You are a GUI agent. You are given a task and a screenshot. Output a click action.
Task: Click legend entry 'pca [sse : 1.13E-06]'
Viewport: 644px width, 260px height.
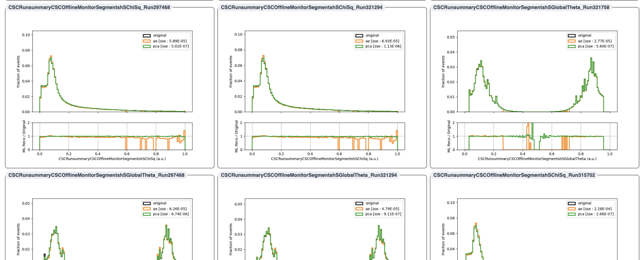[x=383, y=46]
